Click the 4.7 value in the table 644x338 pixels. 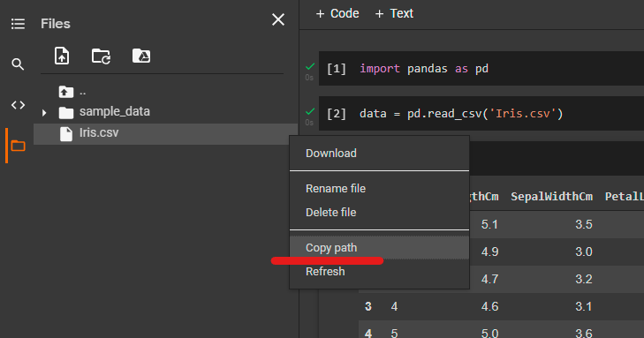[x=489, y=279]
